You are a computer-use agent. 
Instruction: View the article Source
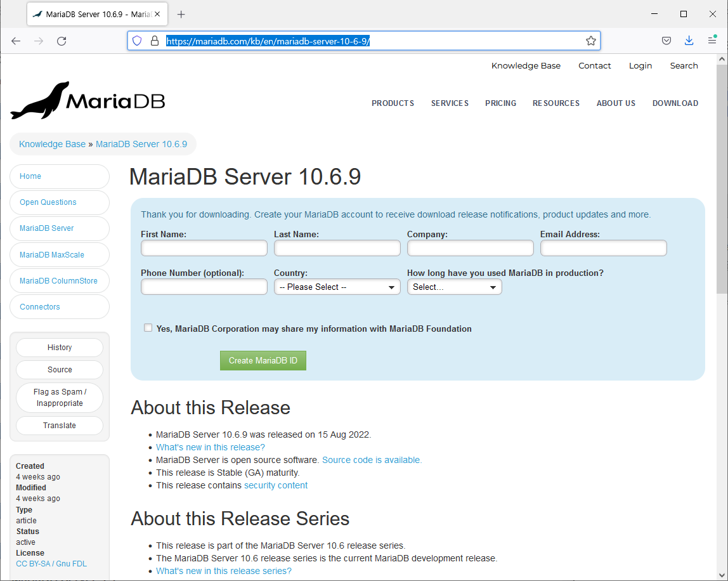click(x=60, y=370)
